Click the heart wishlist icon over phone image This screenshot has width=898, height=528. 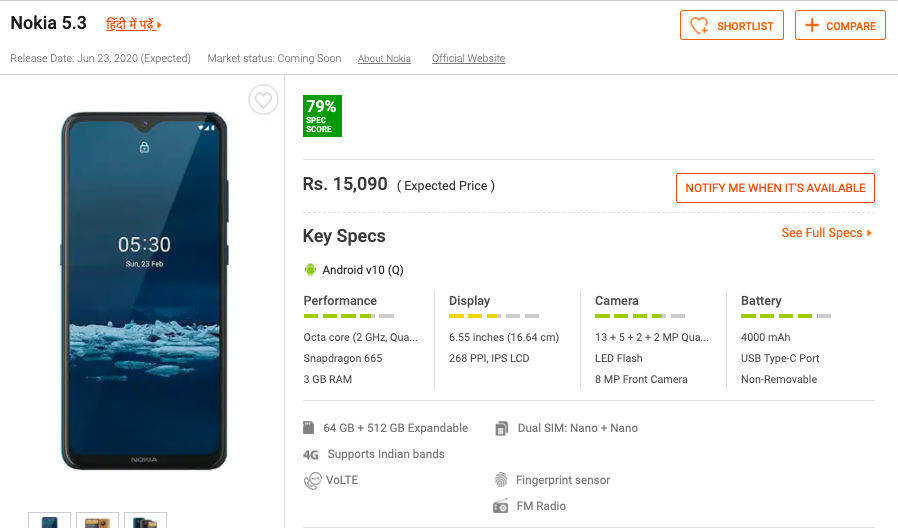[x=263, y=100]
